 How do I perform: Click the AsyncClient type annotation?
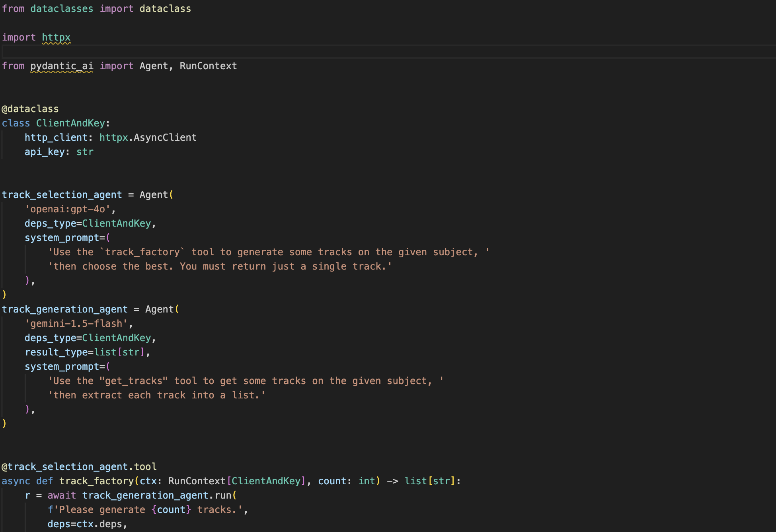click(165, 138)
